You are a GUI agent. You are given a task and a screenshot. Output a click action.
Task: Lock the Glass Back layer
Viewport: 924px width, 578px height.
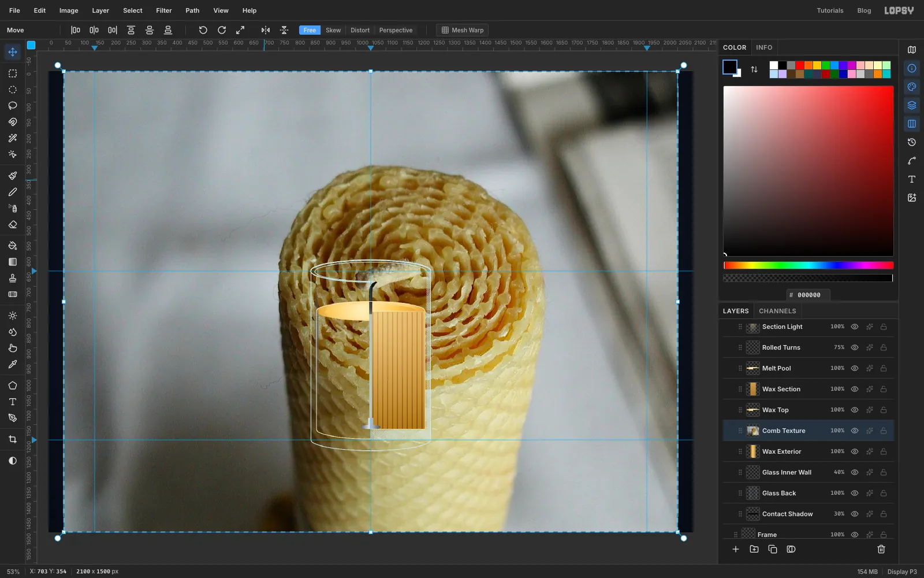tap(884, 493)
